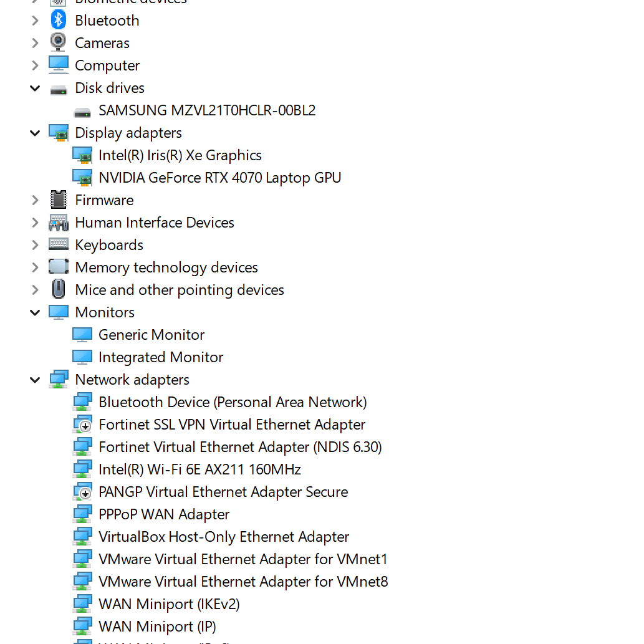The height and width of the screenshot is (644, 644).
Task: Select VMware Virtual Ethernet Adapter for VMnet1
Action: click(243, 559)
